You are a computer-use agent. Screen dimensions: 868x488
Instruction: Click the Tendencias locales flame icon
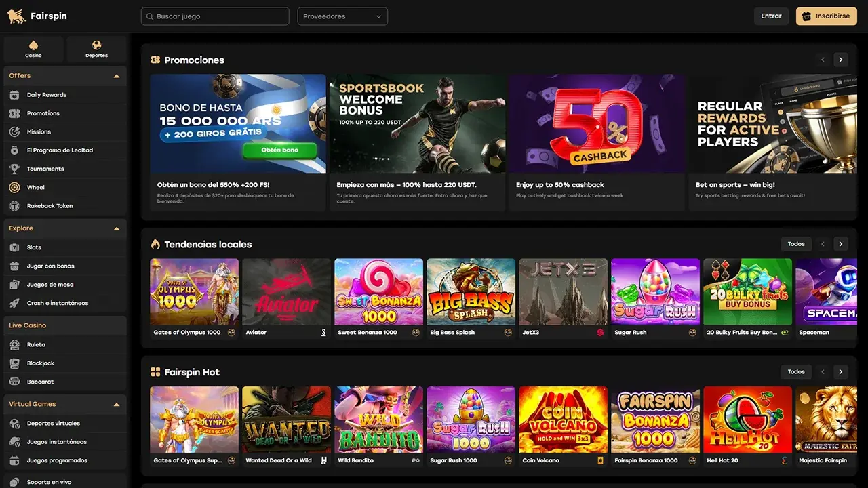tap(155, 244)
